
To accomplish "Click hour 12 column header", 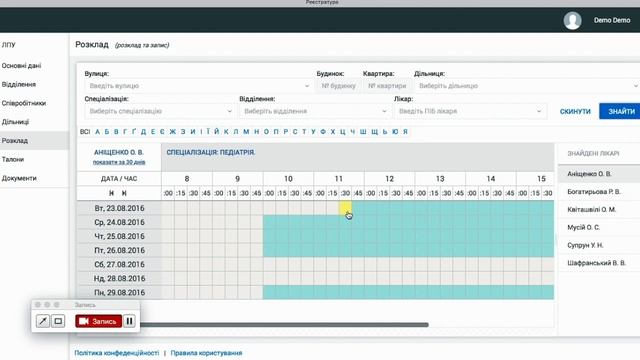I will tap(389, 179).
